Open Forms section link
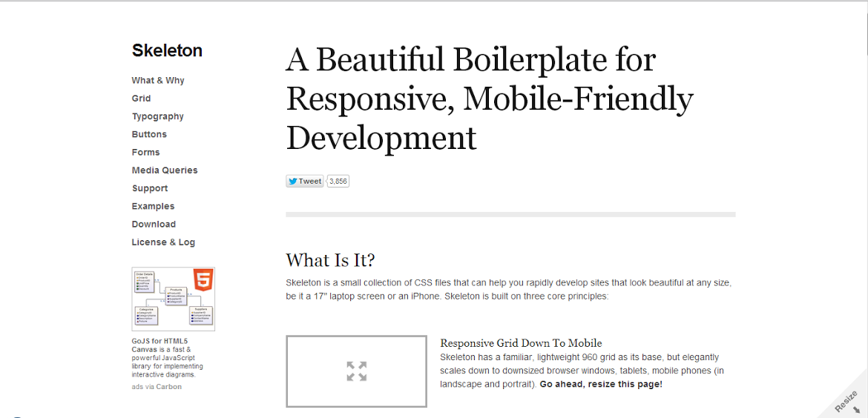This screenshot has width=868, height=418. [x=145, y=152]
